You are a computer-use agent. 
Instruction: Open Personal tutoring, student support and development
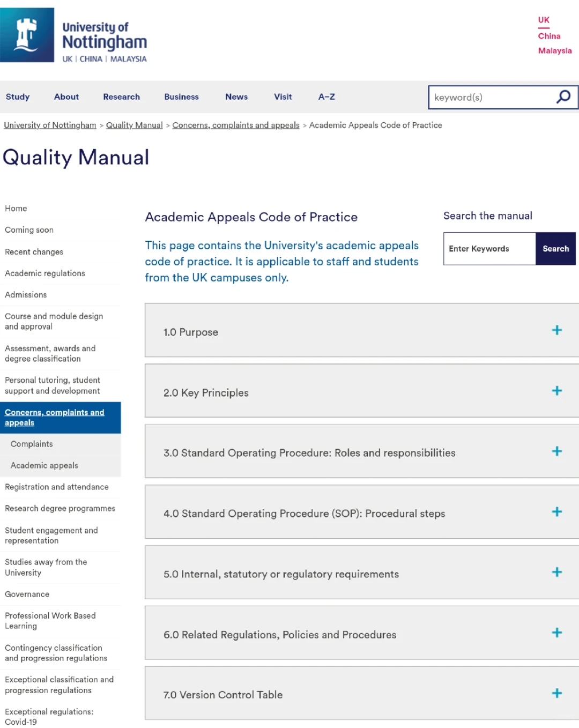tap(53, 386)
